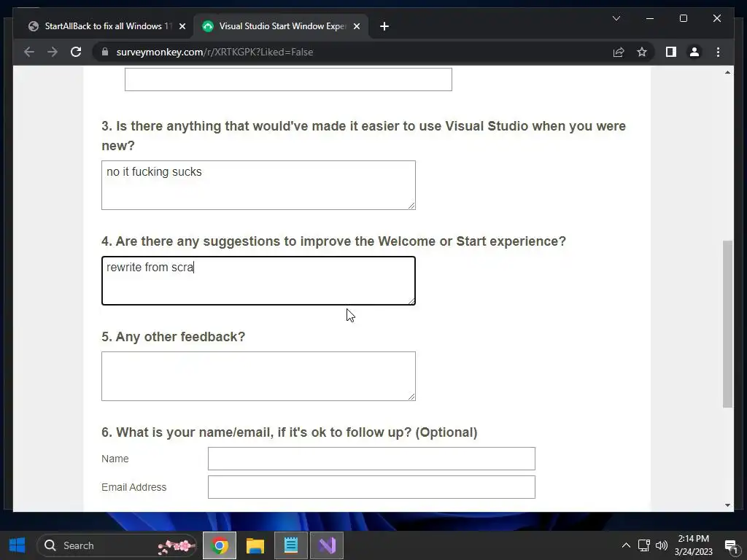The width and height of the screenshot is (747, 560).
Task: Click the Any other feedback text area
Action: pos(258,376)
